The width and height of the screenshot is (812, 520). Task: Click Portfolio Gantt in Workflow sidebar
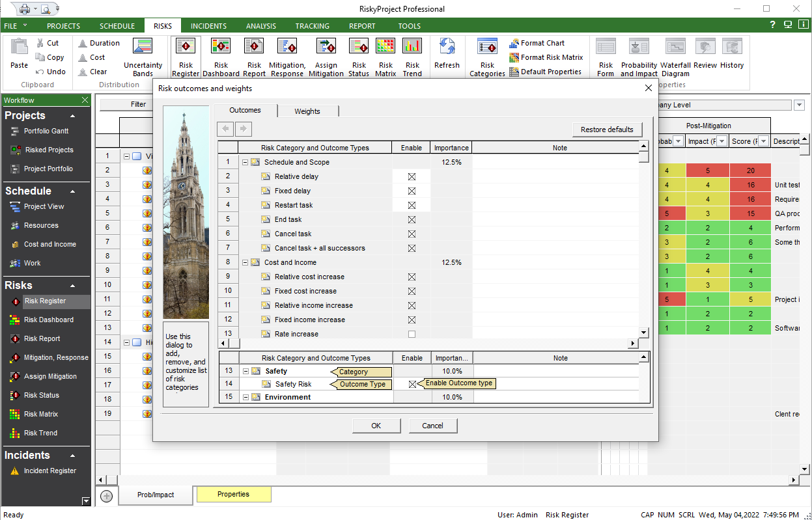pos(46,131)
